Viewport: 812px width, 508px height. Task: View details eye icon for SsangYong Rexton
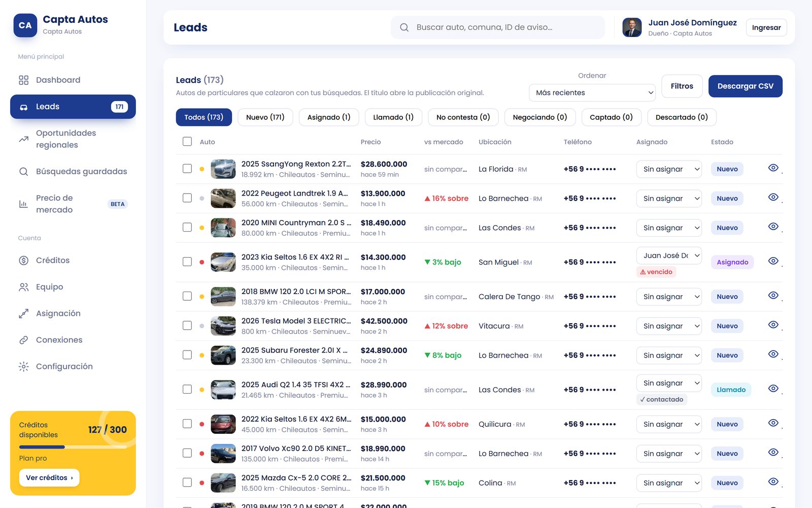[773, 168]
